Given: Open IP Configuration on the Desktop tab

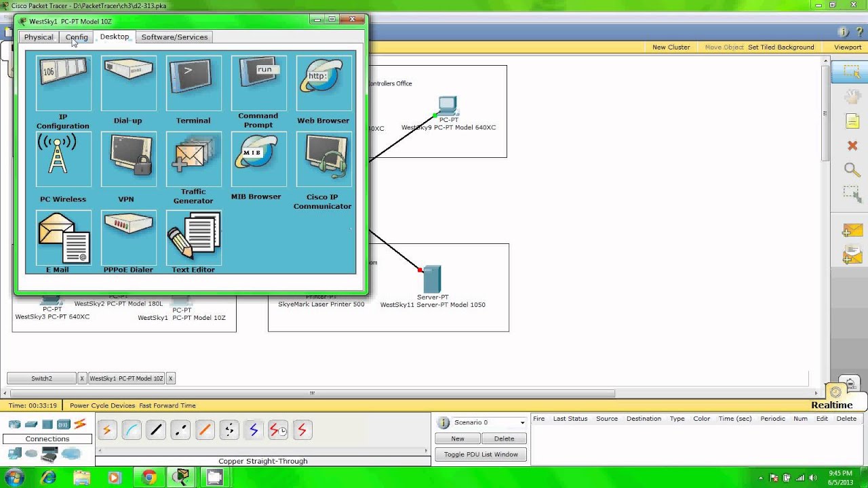Looking at the screenshot, I should pyautogui.click(x=63, y=83).
